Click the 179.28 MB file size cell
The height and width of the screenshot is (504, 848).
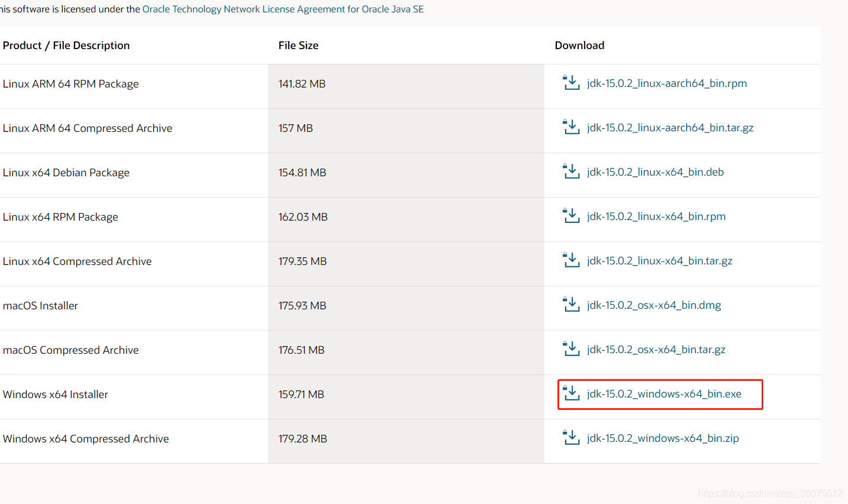click(x=406, y=441)
